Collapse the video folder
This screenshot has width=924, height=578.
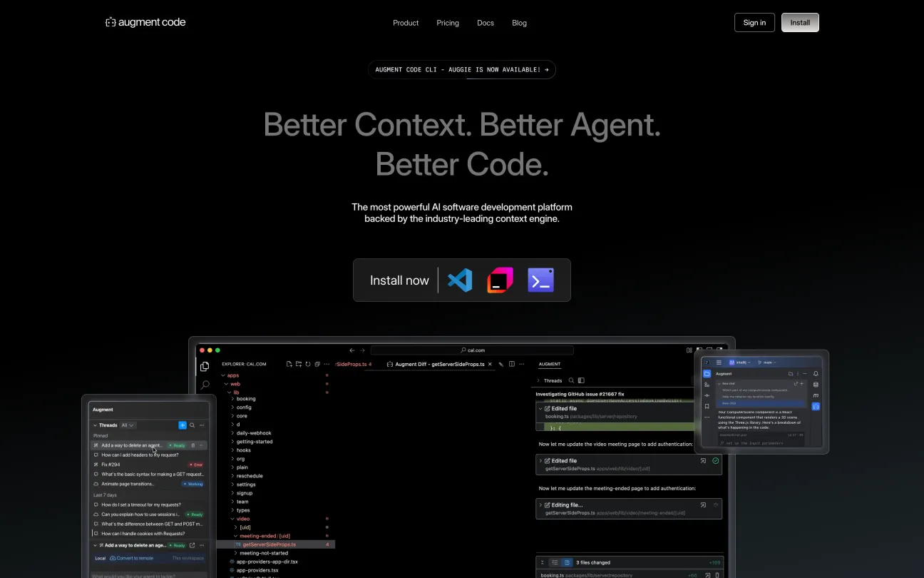point(240,519)
